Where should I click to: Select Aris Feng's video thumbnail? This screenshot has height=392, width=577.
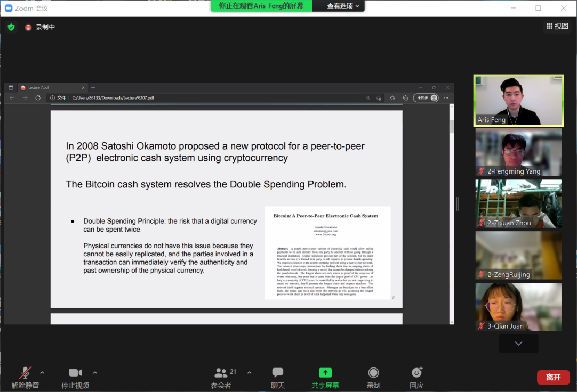click(518, 100)
